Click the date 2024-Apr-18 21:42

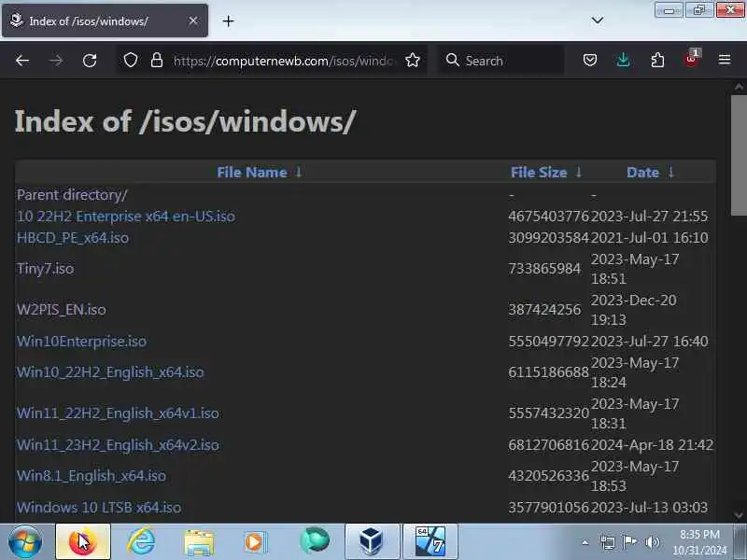pyautogui.click(x=652, y=445)
